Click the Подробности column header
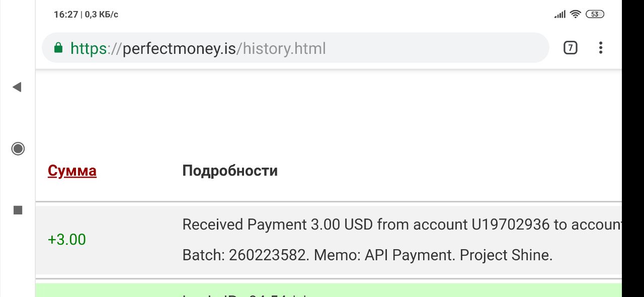 pyautogui.click(x=230, y=171)
